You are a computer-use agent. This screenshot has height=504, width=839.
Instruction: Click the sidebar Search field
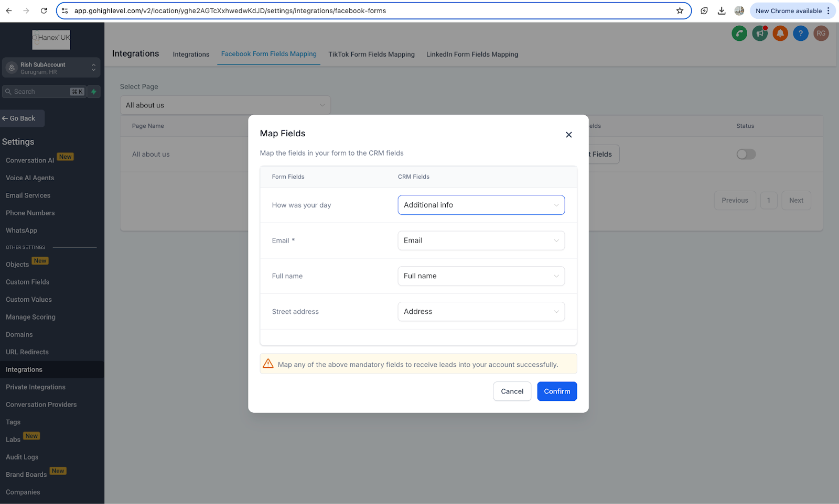[x=45, y=92]
